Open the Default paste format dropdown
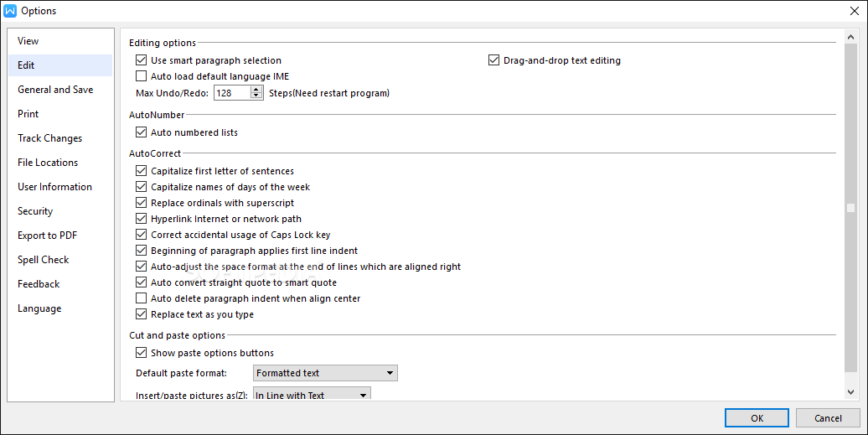 [325, 373]
